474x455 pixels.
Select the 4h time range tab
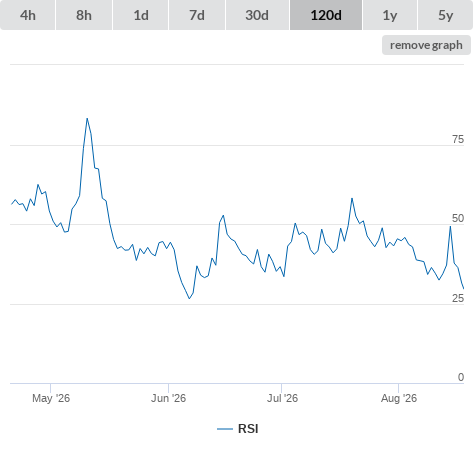(28, 15)
